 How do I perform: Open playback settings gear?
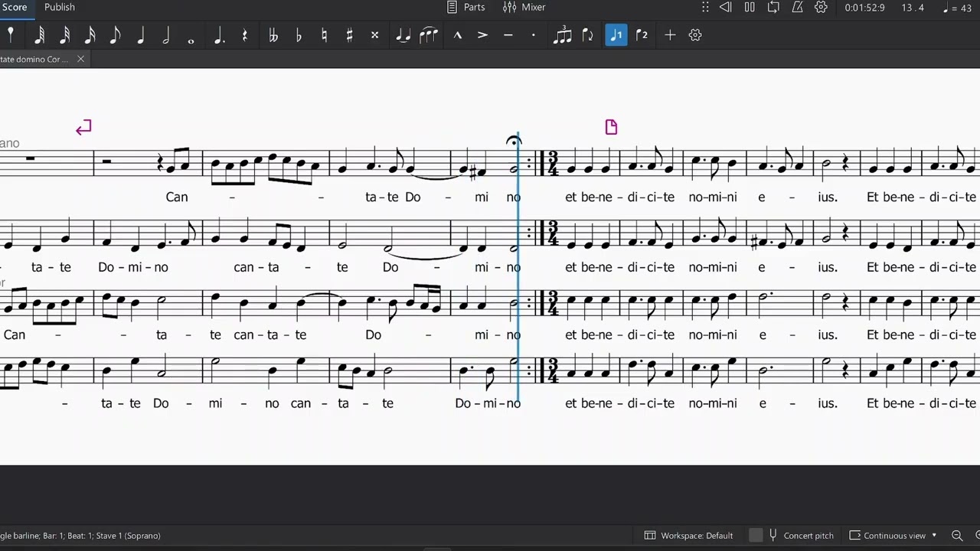coord(821,7)
